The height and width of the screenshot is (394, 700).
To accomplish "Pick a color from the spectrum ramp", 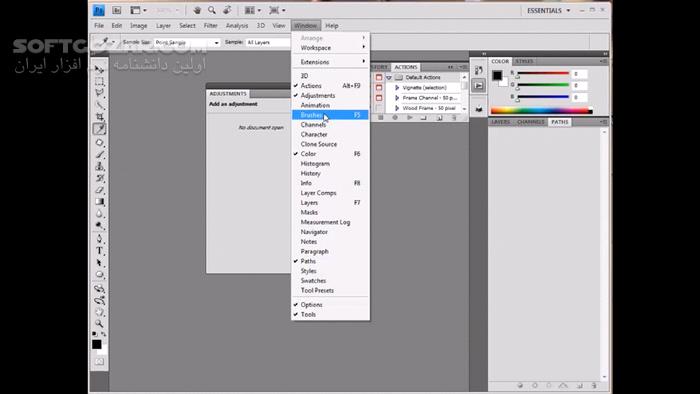I will pos(542,111).
